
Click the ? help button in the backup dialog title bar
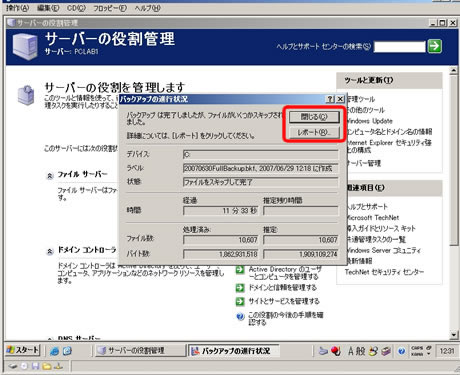(330, 99)
